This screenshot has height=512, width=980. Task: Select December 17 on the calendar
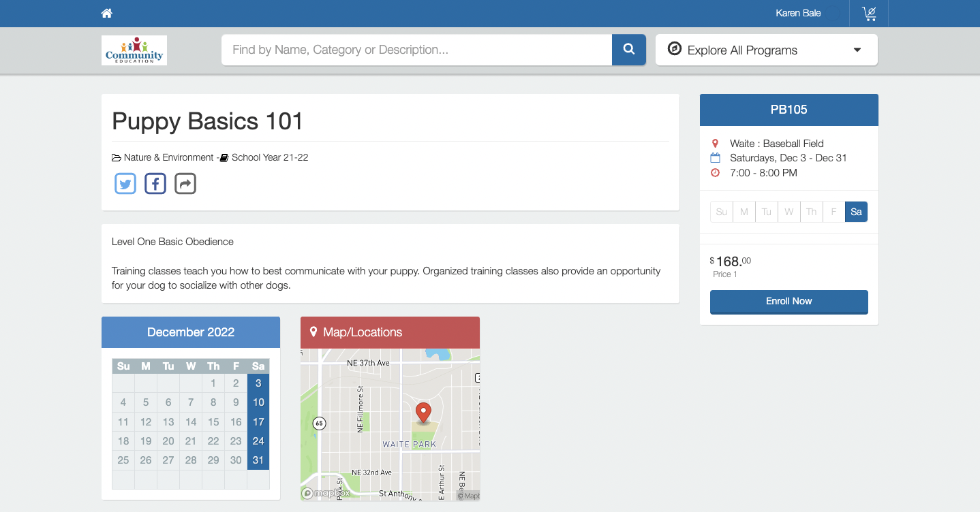(x=258, y=421)
